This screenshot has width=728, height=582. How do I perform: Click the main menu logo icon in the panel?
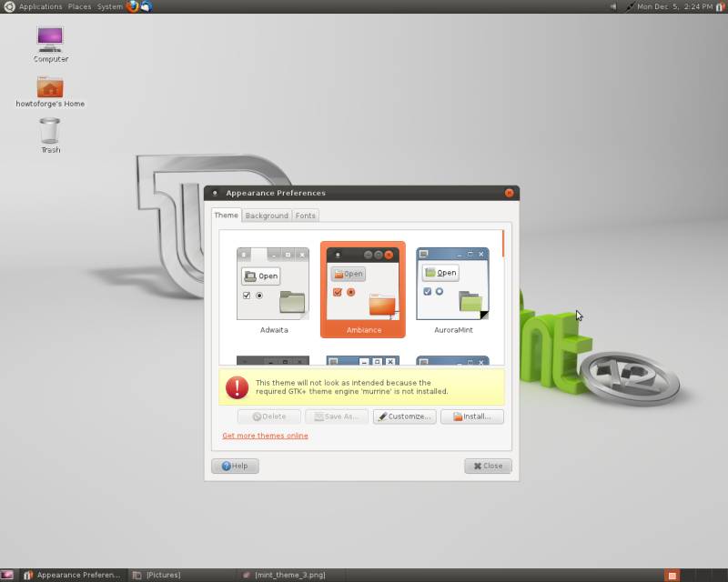(9, 6)
